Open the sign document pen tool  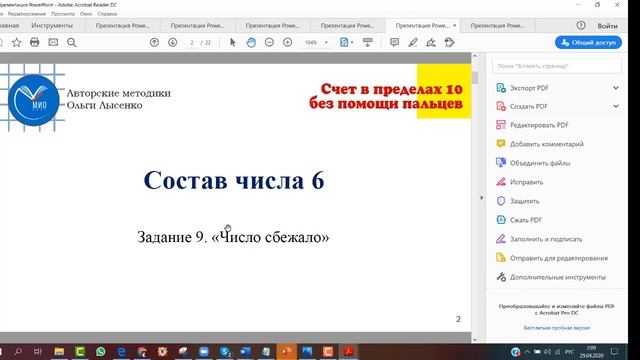click(431, 42)
